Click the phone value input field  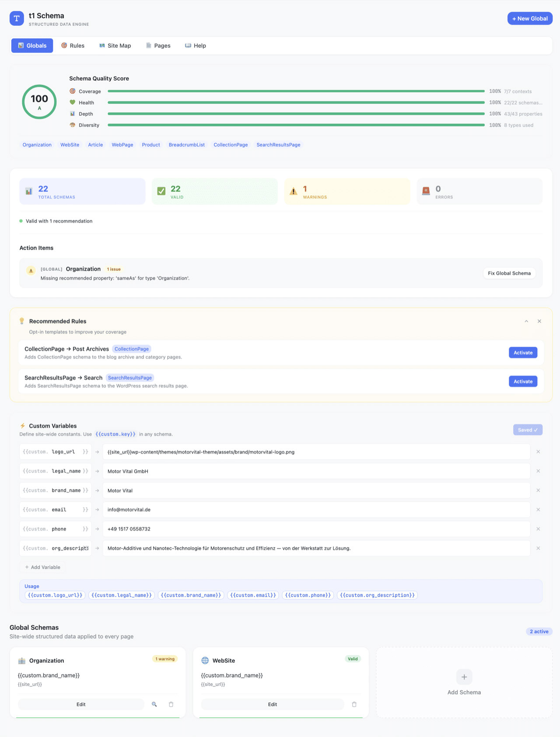pyautogui.click(x=316, y=529)
